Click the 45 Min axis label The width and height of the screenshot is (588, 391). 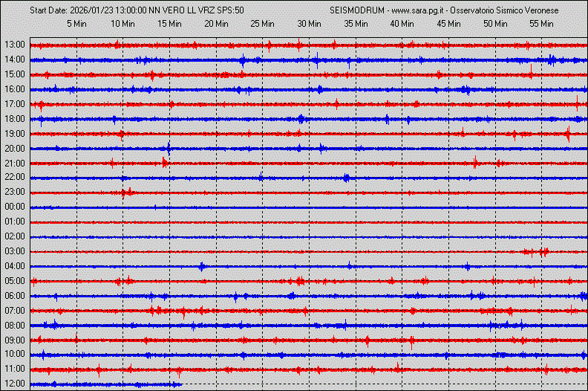click(x=448, y=24)
